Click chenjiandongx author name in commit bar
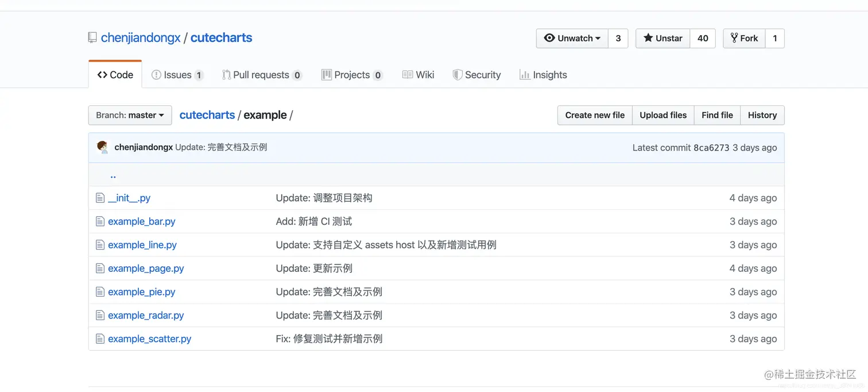The height and width of the screenshot is (392, 868). coord(144,147)
